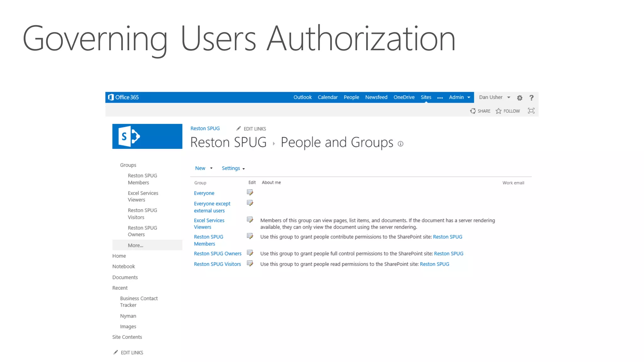Click edit icon for Excel Services Viewers
This screenshot has width=644, height=362.
tap(250, 220)
